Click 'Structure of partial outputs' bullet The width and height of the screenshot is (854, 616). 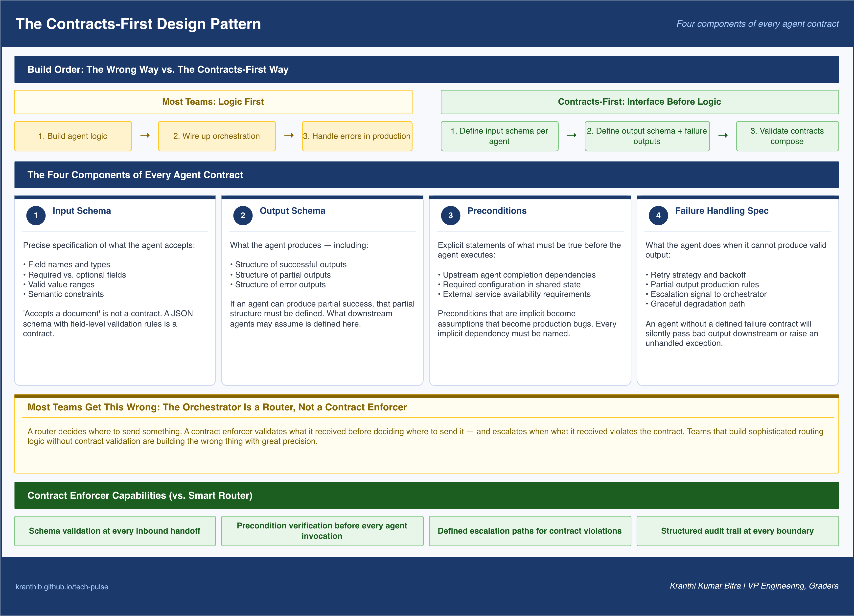click(280, 275)
